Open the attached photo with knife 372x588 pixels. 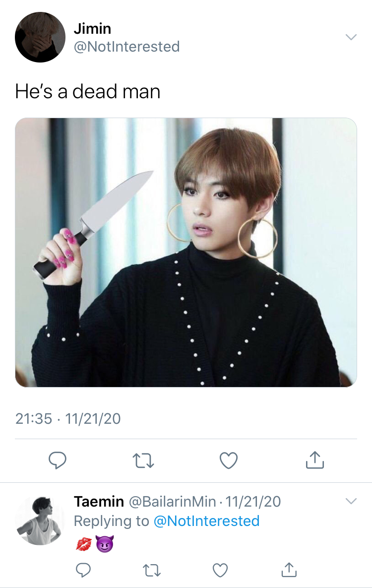[x=186, y=253]
